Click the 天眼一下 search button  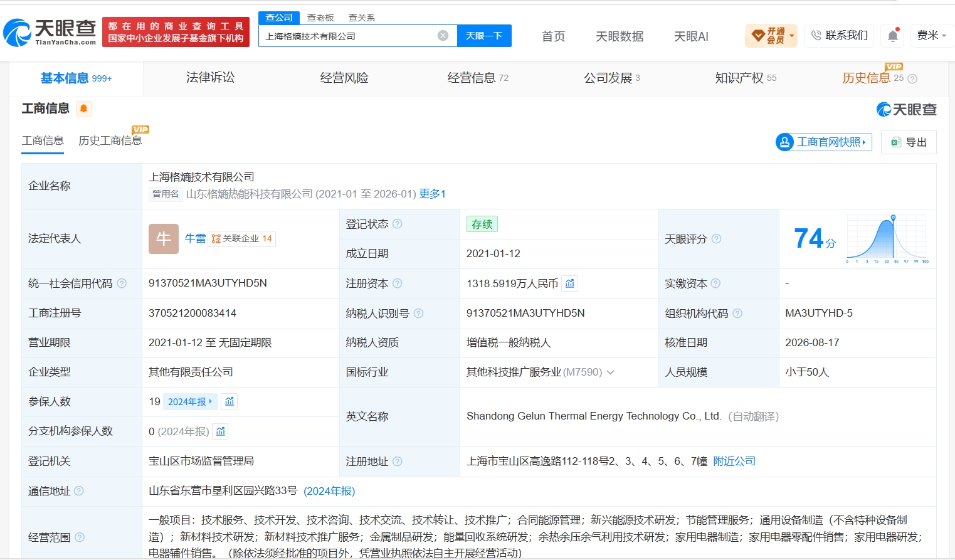point(484,36)
